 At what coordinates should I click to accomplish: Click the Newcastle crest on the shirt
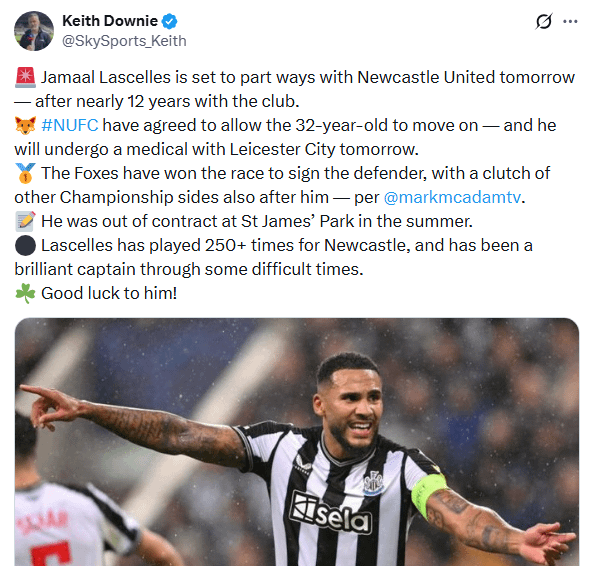point(373,483)
